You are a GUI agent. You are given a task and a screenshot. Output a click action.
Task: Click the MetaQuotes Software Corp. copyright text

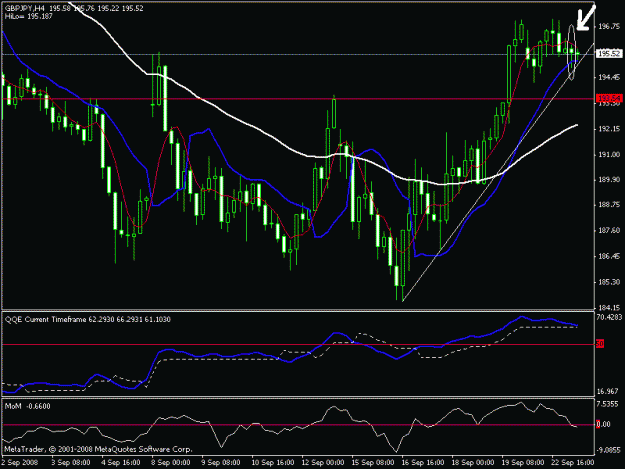click(98, 449)
